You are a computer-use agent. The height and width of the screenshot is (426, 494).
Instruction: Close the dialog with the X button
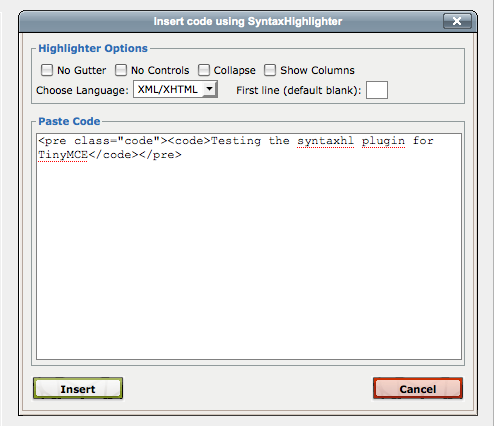(x=457, y=21)
